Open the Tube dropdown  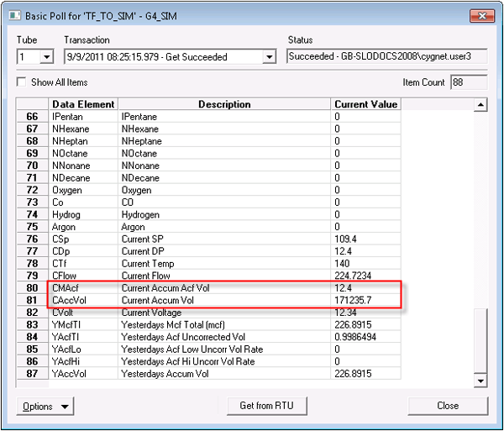pos(46,57)
